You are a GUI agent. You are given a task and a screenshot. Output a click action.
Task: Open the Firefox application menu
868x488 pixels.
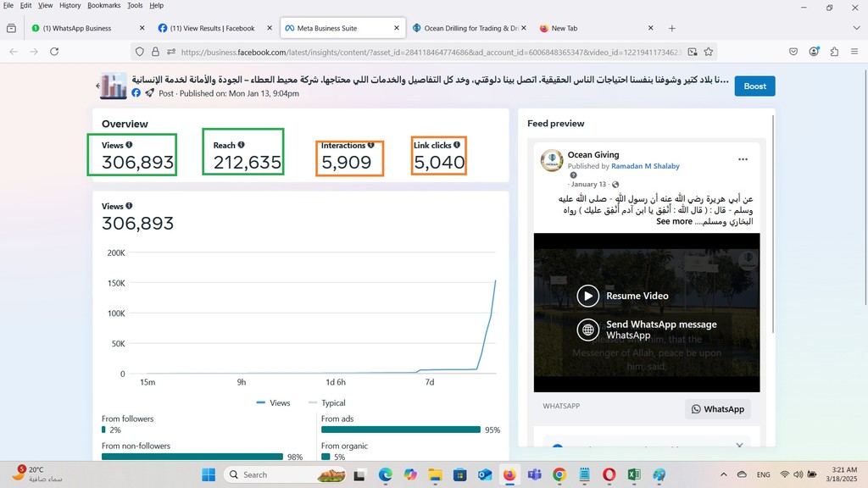point(854,52)
